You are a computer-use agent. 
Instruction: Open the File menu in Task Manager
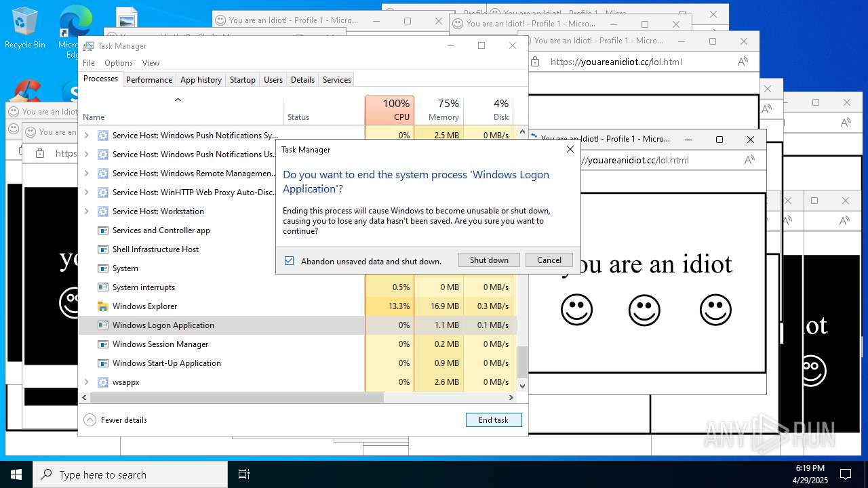click(x=89, y=63)
